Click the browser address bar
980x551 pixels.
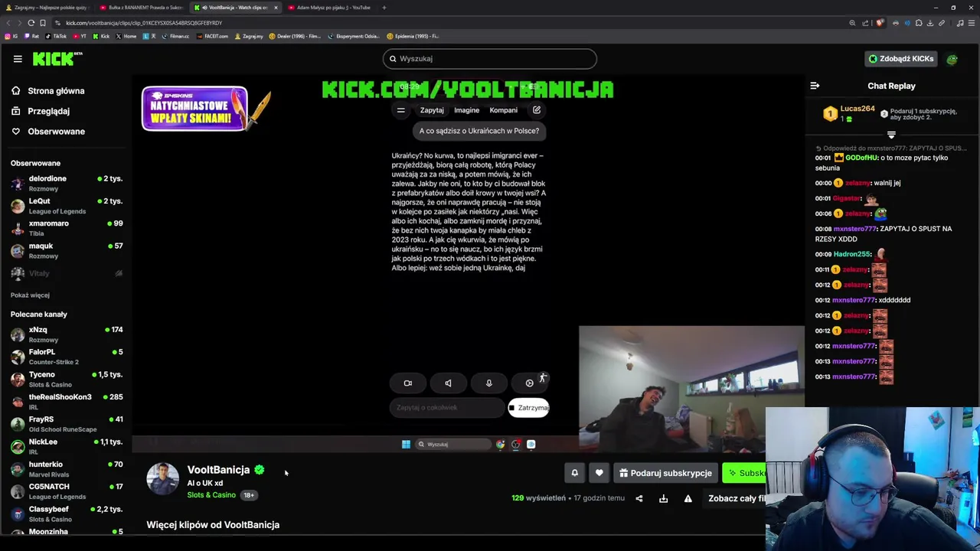click(x=452, y=23)
